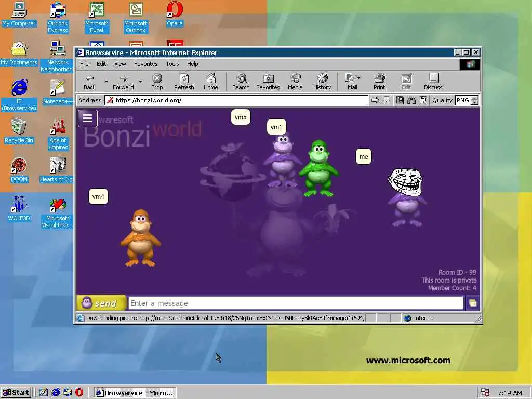
Task: Click the Go arrow beside address bar
Action: tap(375, 100)
